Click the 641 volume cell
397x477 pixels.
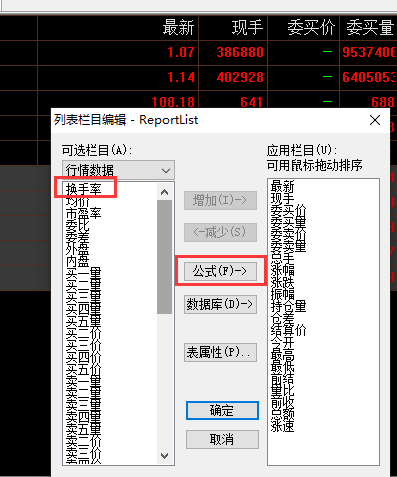(x=252, y=102)
